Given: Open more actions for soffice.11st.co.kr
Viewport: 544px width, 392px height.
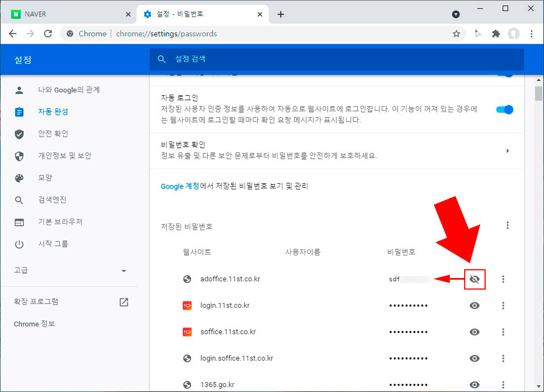Looking at the screenshot, I should coord(503,331).
